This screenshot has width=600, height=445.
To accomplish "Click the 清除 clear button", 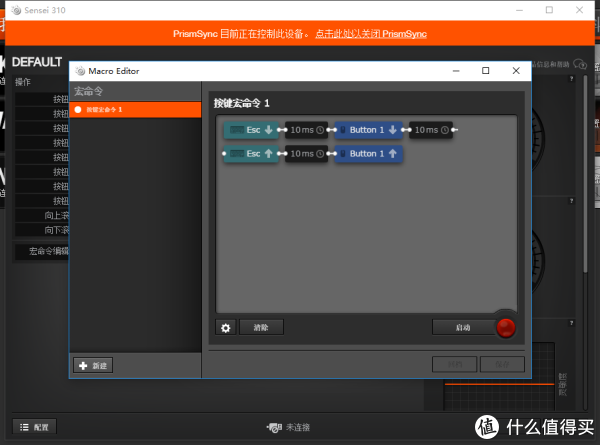I will tap(261, 328).
